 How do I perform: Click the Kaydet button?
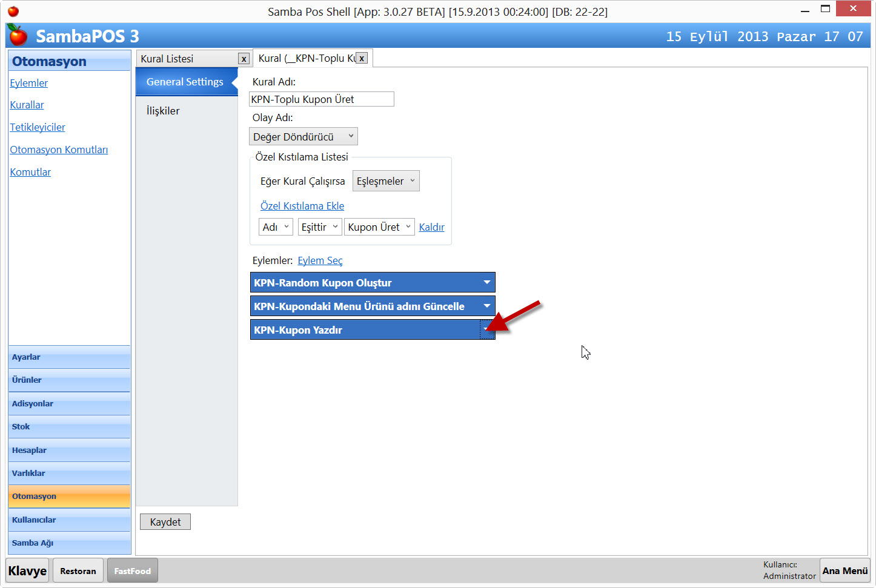pyautogui.click(x=165, y=522)
